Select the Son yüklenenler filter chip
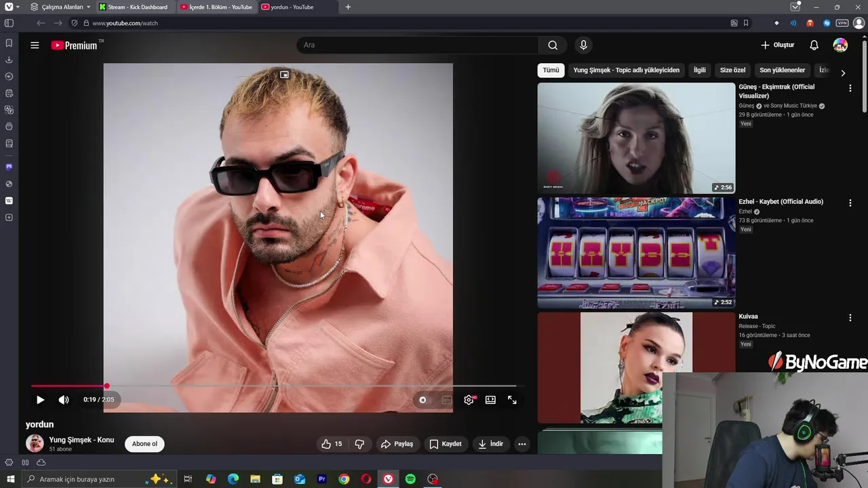 [x=782, y=70]
